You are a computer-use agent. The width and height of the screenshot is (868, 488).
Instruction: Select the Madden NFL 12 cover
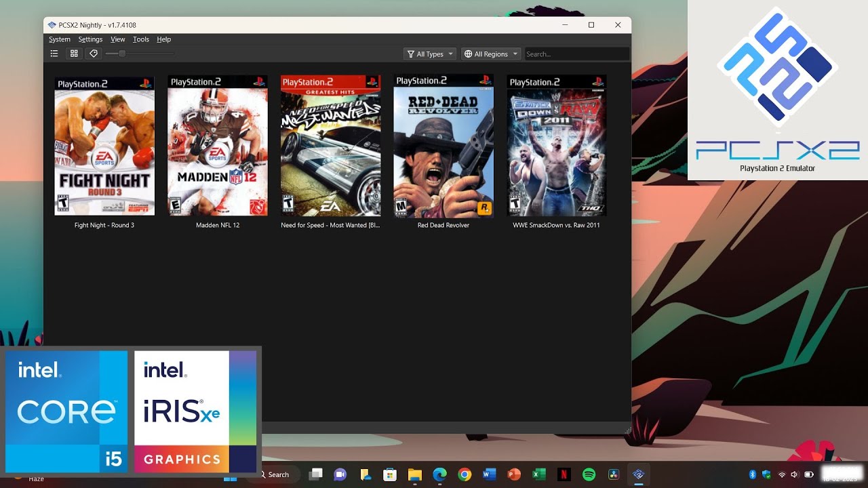218,145
